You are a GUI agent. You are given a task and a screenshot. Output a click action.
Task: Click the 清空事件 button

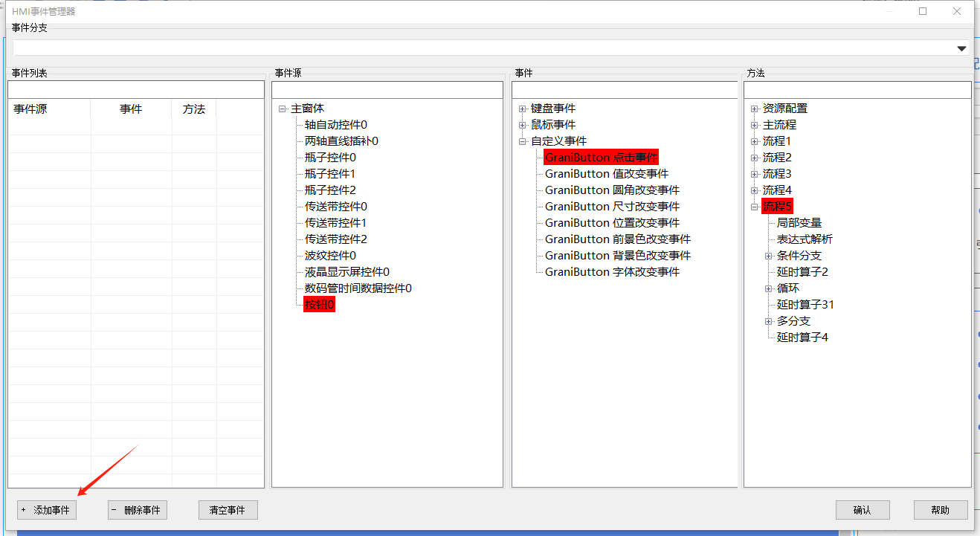coord(228,510)
